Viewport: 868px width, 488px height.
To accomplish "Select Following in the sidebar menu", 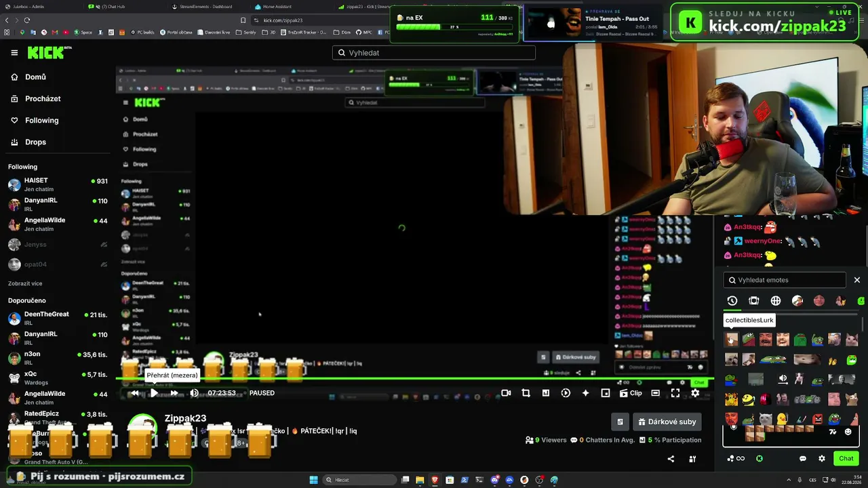I will [41, 121].
